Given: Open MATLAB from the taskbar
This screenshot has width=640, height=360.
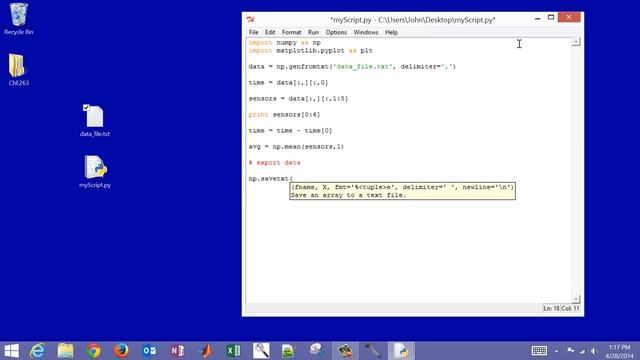Looking at the screenshot, I should [x=205, y=351].
